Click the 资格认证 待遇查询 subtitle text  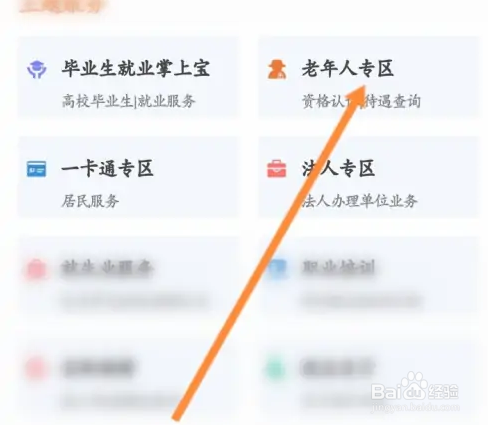click(361, 101)
